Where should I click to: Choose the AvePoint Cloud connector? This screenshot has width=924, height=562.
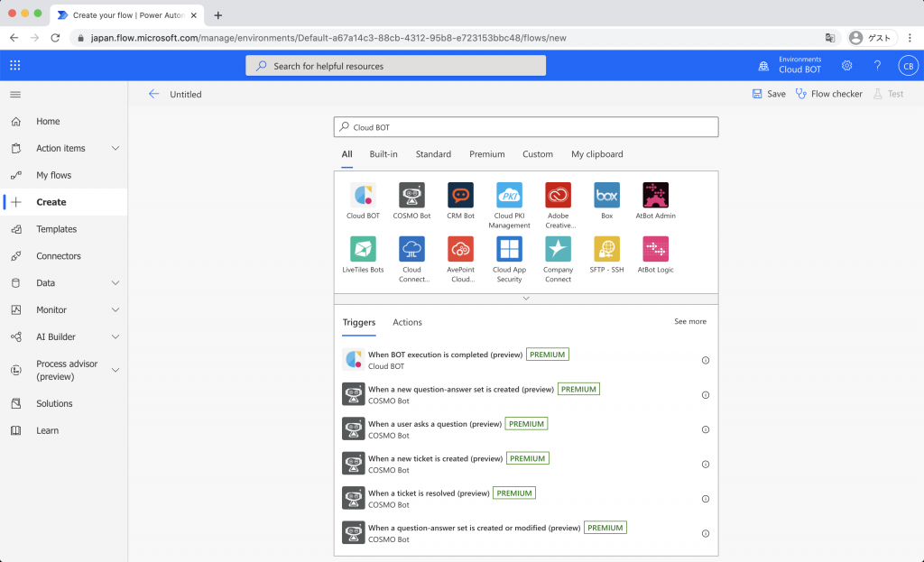[460, 249]
